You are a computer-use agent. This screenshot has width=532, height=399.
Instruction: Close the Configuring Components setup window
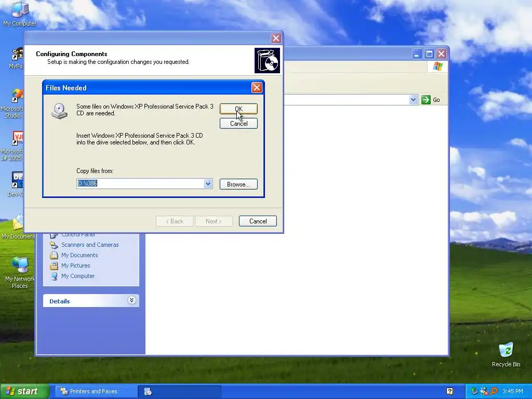click(x=276, y=38)
